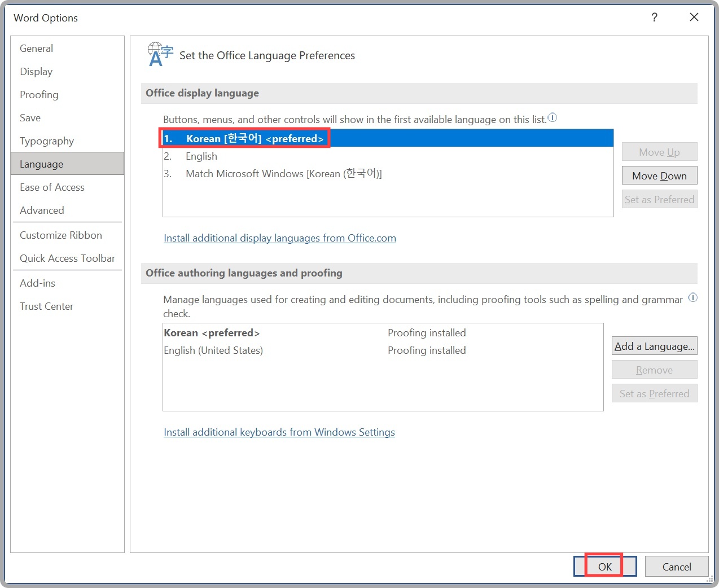Image resolution: width=719 pixels, height=588 pixels.
Task: Select Match Microsoft Windows display language entry
Action: tap(388, 174)
